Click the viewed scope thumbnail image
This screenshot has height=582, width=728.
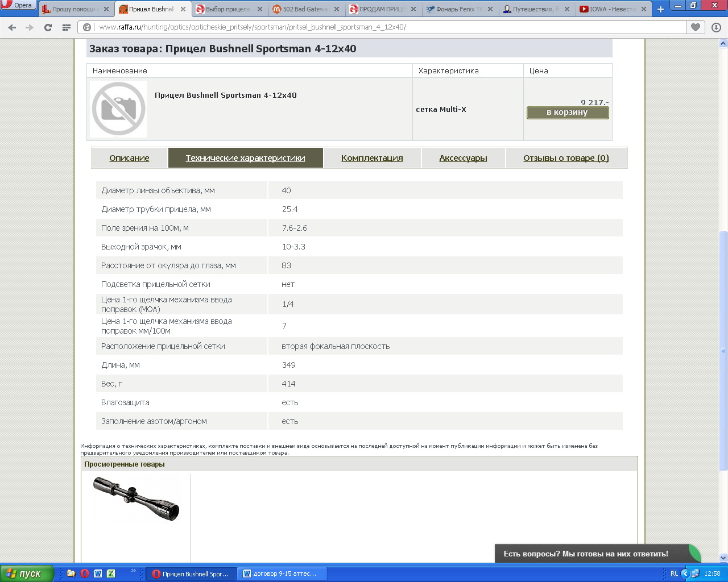[x=136, y=498]
